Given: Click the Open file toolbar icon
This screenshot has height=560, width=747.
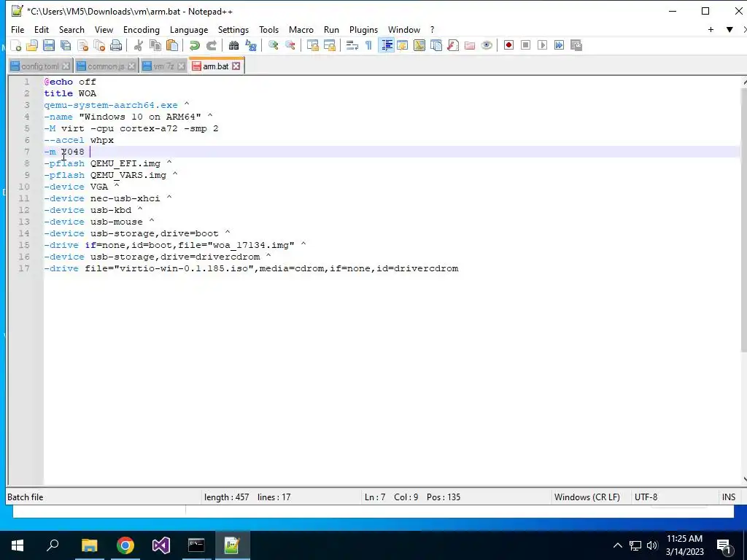Looking at the screenshot, I should (x=32, y=45).
